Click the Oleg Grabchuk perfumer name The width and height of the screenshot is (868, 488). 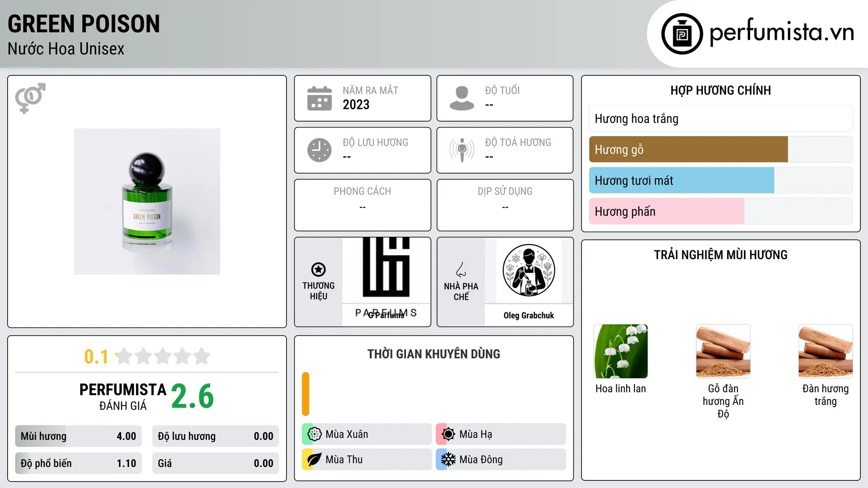(x=529, y=315)
